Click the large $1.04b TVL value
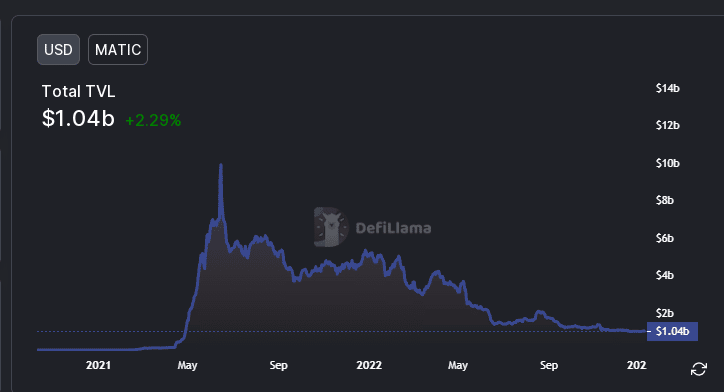Screen dimensions: 724x392 coord(78,118)
